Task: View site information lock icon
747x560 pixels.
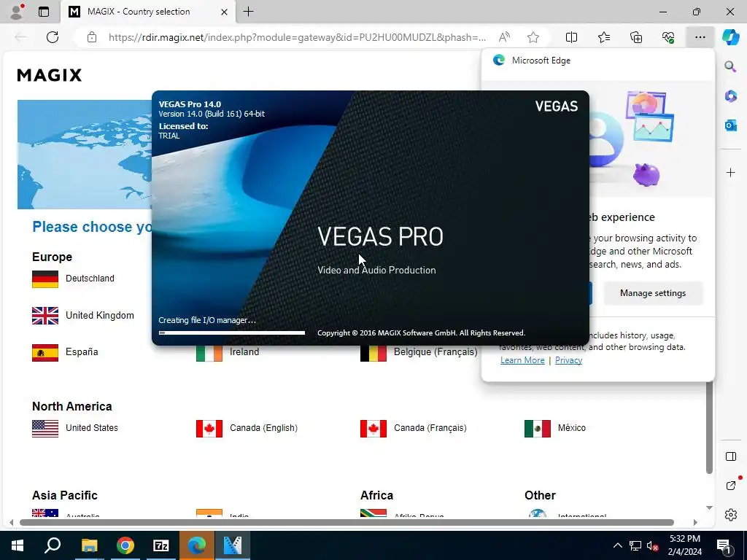Action: (92, 37)
